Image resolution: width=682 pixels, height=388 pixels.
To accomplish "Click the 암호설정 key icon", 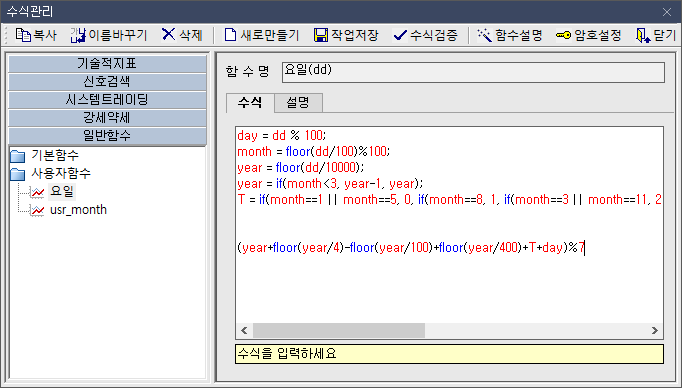I will click(x=563, y=35).
